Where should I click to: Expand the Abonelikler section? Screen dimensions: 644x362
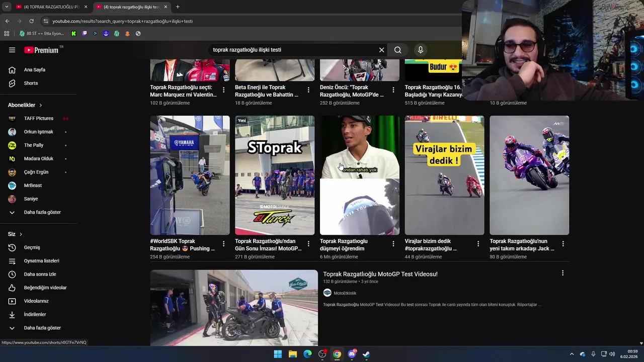[x=25, y=105]
